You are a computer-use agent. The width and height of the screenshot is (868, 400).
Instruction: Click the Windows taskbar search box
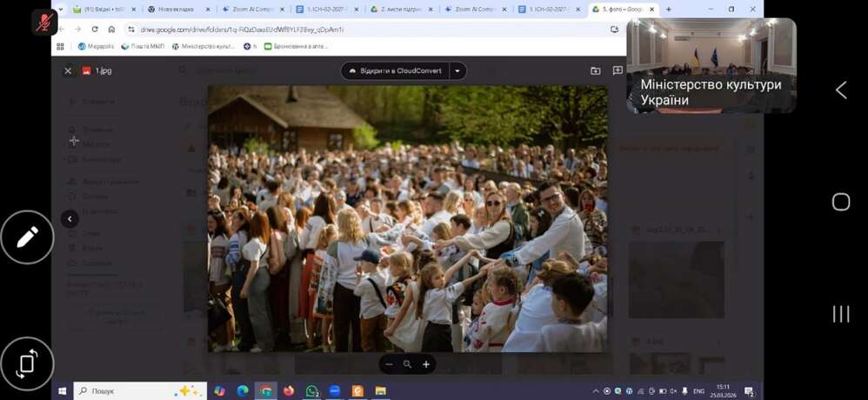pyautogui.click(x=139, y=391)
